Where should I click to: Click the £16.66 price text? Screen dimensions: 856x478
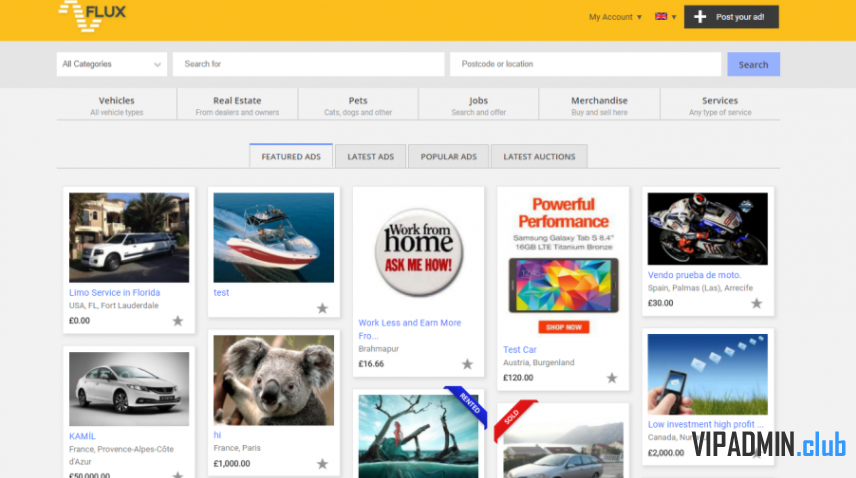pos(371,364)
